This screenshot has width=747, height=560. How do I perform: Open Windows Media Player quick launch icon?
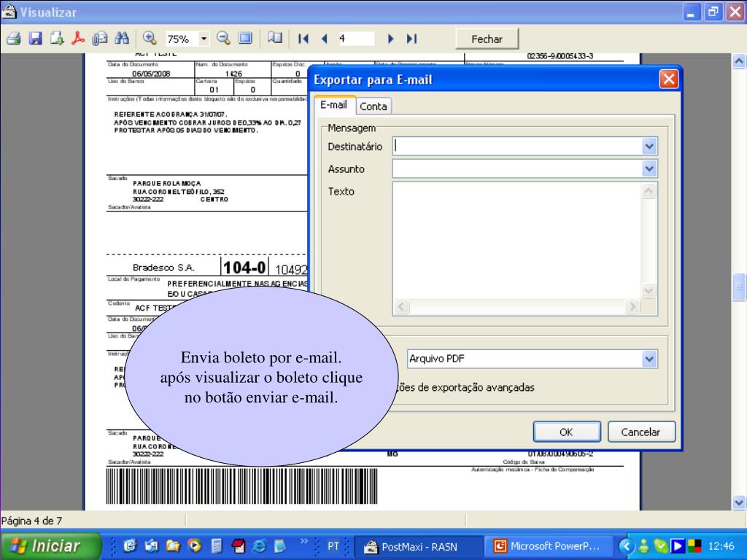tap(195, 545)
